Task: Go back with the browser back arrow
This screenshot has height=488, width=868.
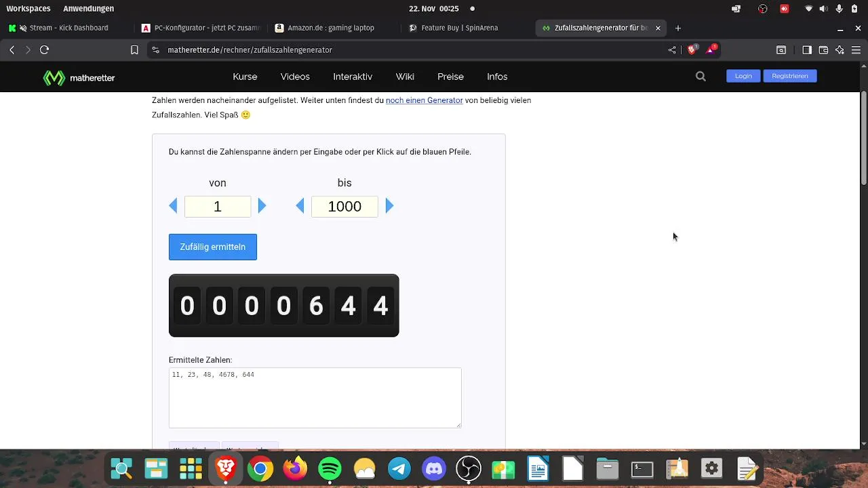Action: click(x=12, y=49)
